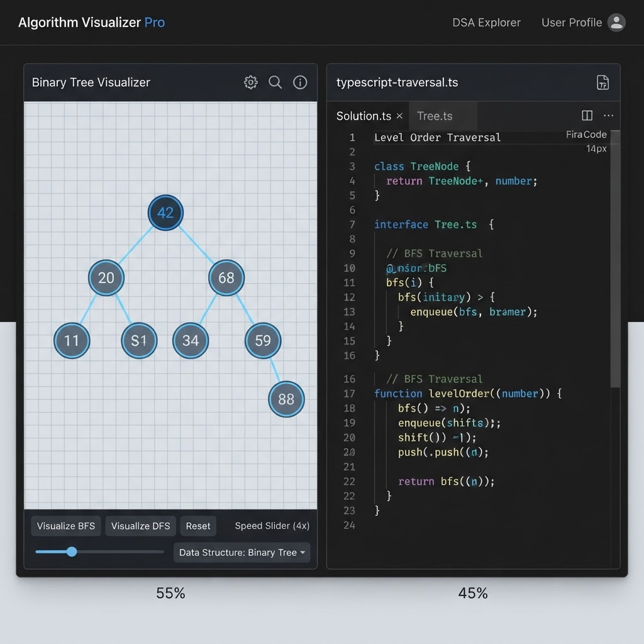
Task: Close the Solution.ts tab
Action: pyautogui.click(x=399, y=116)
